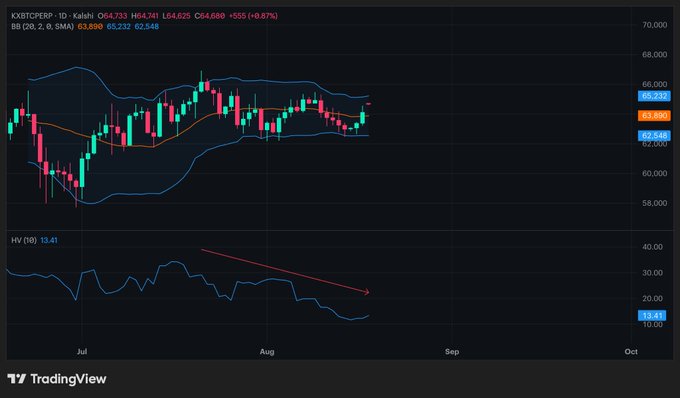Click the L64,625 low value
This screenshot has height=398, width=680.
pyautogui.click(x=177, y=16)
